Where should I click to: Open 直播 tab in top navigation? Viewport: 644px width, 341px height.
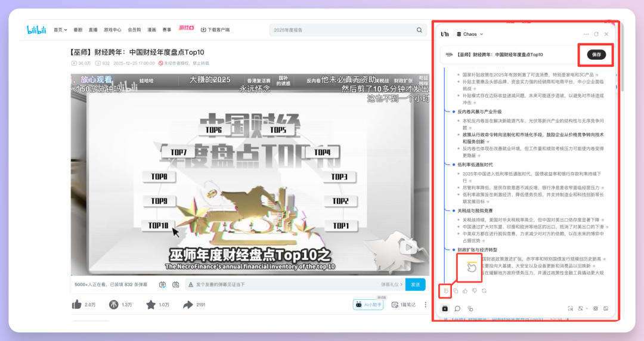[x=93, y=29]
